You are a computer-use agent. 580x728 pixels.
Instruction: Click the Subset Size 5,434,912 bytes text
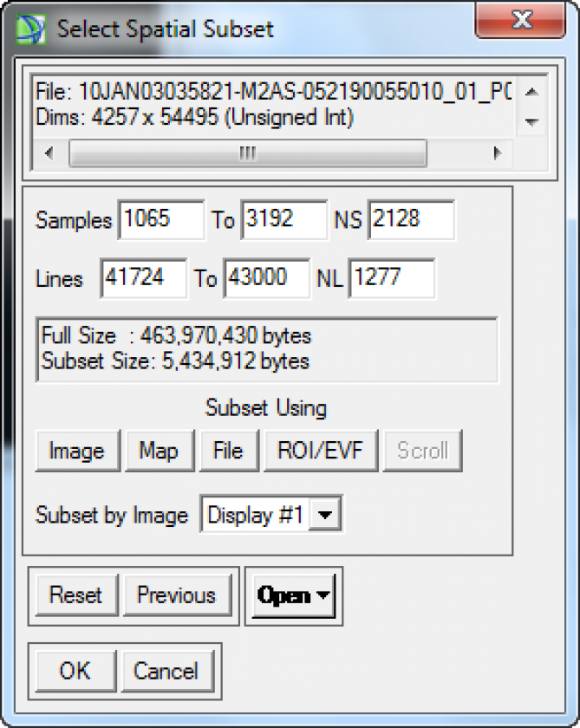pyautogui.click(x=175, y=361)
